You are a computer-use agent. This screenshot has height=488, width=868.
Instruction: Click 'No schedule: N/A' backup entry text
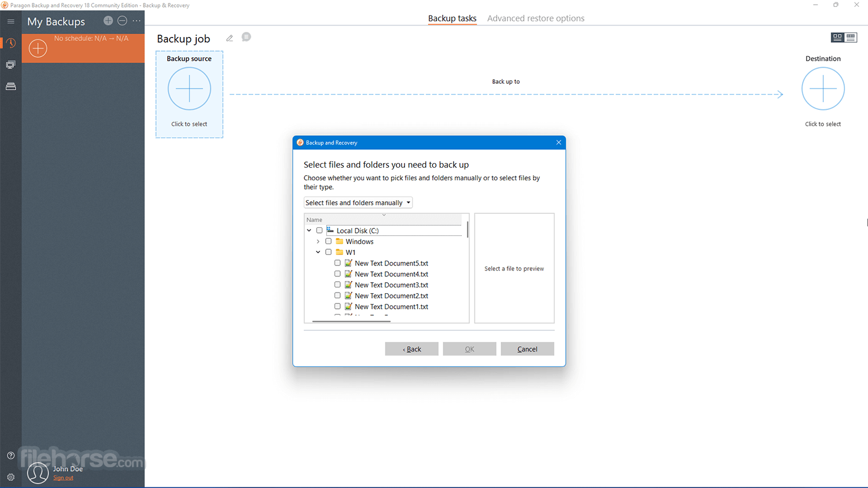(91, 38)
